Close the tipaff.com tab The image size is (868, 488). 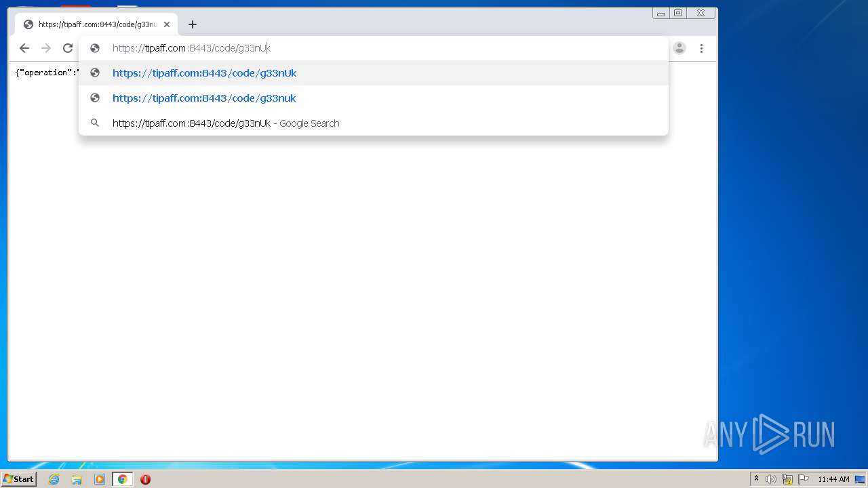coord(167,24)
